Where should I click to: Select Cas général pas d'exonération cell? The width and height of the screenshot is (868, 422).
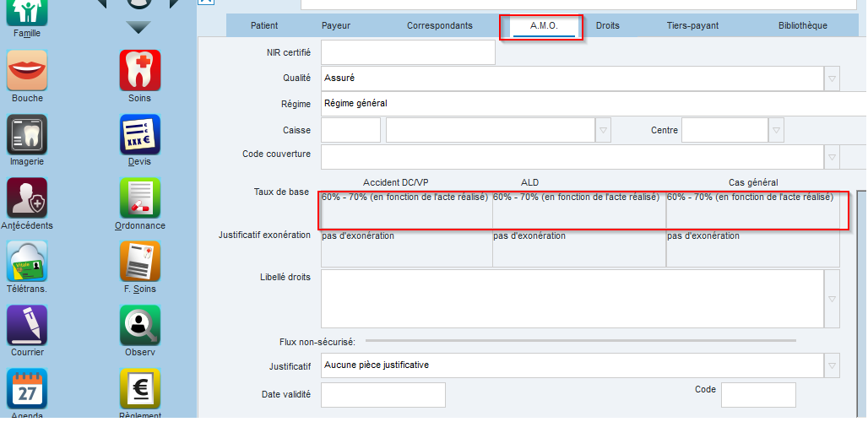pyautogui.click(x=753, y=249)
